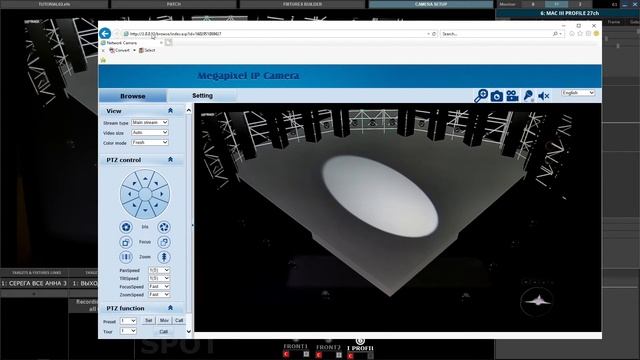Tilt camera down with PTZ down arrow
The width and height of the screenshot is (640, 360).
[x=145, y=211]
